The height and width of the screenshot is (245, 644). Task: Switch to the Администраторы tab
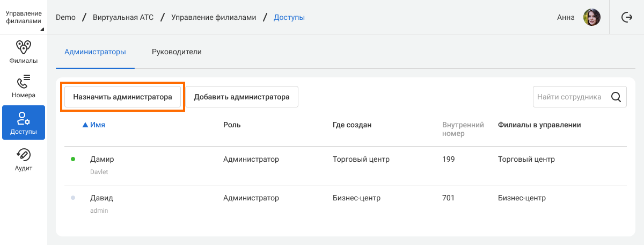(95, 52)
